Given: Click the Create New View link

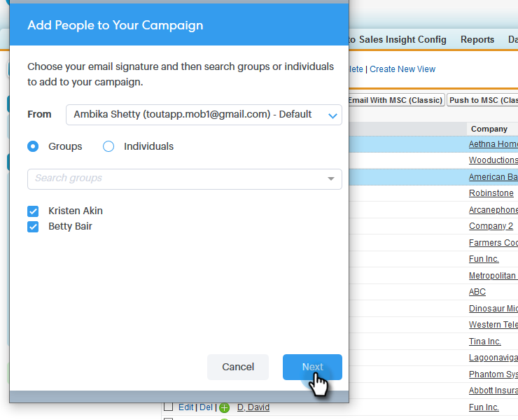Looking at the screenshot, I should [x=402, y=69].
